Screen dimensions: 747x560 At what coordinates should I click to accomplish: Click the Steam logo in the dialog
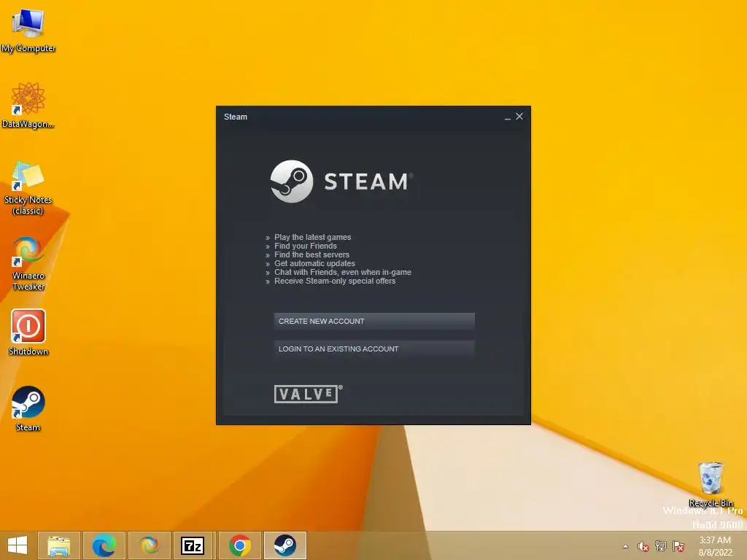[x=341, y=182]
